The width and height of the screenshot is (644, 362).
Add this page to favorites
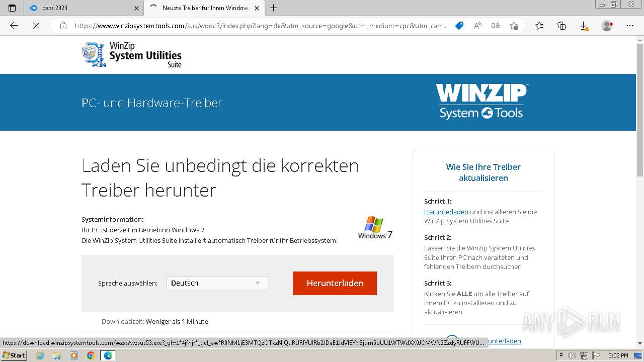(x=514, y=26)
